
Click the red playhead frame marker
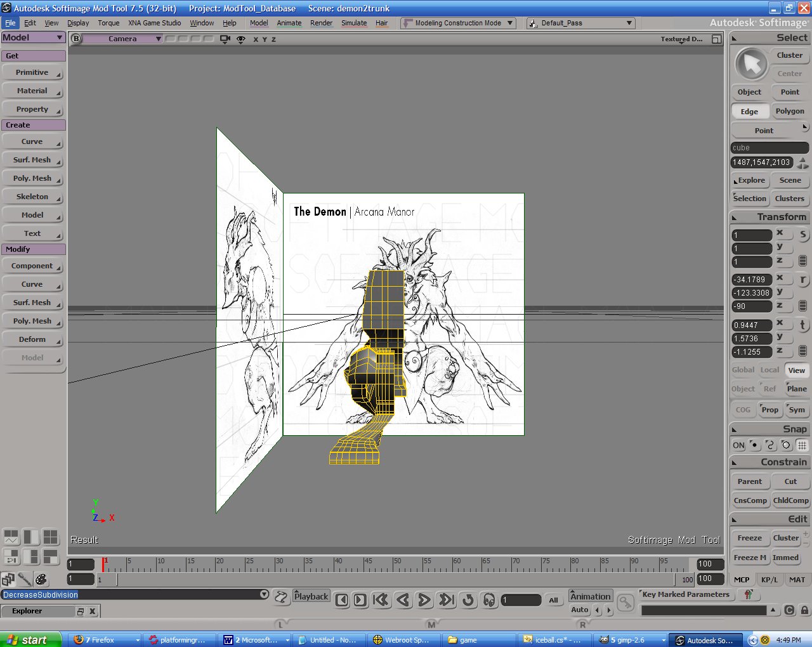(103, 563)
